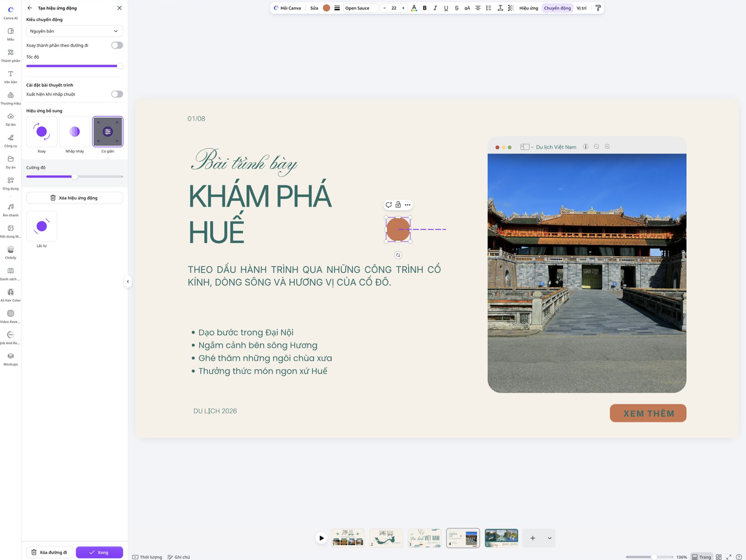Viewport: 746px width, 560px height.
Task: Open the Open Sauce font dropdown
Action: pyautogui.click(x=361, y=8)
